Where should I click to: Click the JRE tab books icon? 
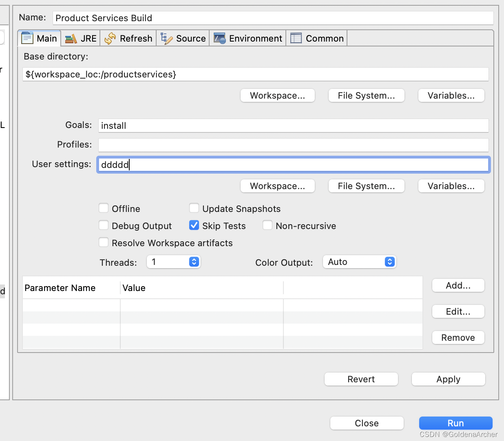pos(71,39)
